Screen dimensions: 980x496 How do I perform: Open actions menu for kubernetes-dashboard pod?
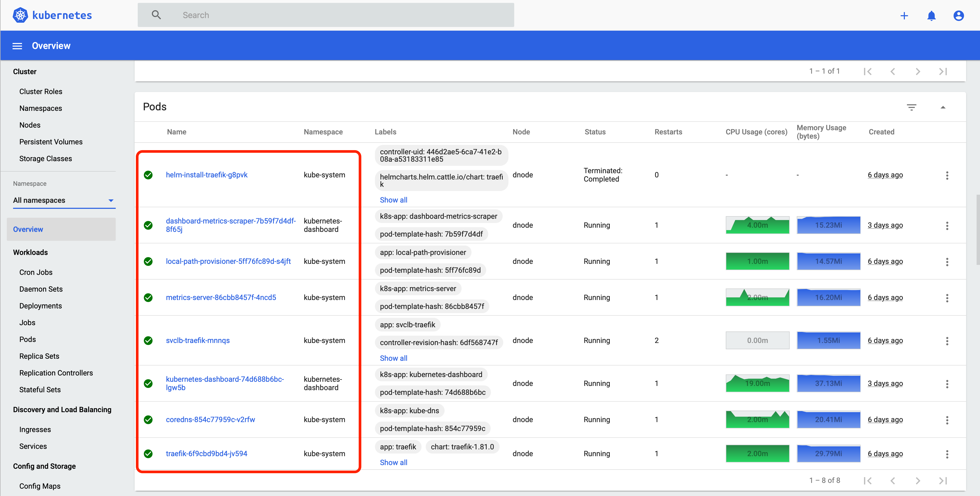[947, 384]
